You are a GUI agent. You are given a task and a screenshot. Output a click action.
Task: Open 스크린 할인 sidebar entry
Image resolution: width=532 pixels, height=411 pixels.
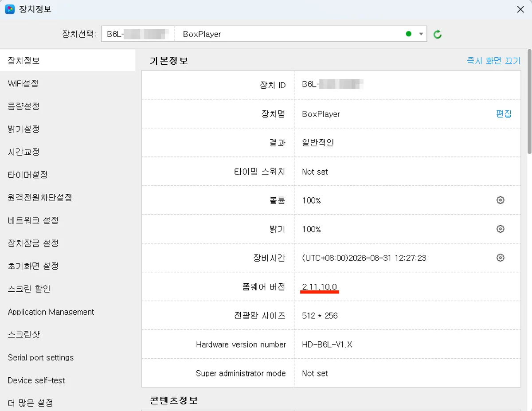click(x=29, y=289)
